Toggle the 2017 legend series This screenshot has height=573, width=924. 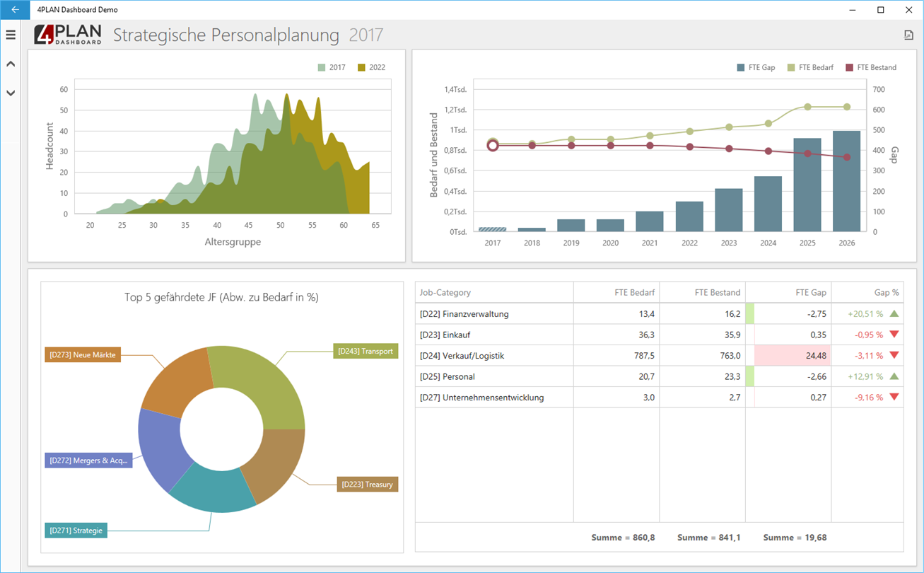[x=332, y=68]
